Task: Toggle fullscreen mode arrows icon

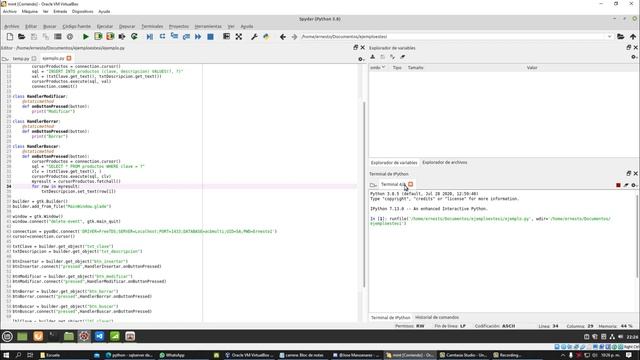Action: pos(239,37)
